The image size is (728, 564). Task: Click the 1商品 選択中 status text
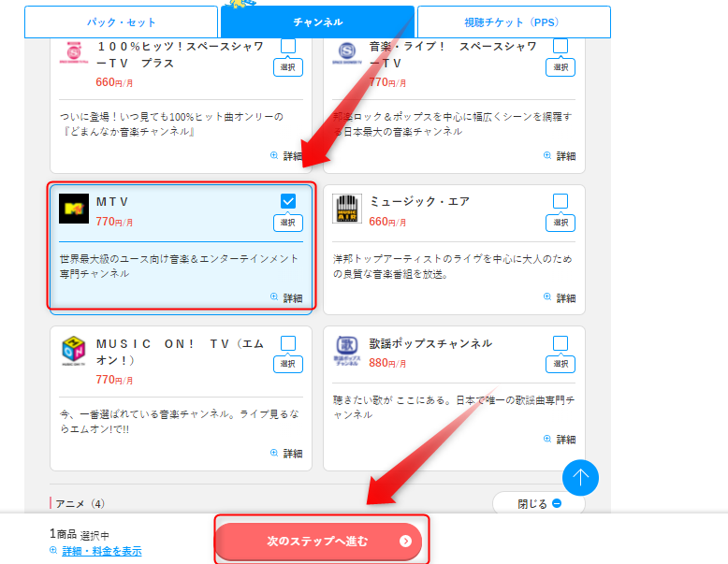pos(80,535)
